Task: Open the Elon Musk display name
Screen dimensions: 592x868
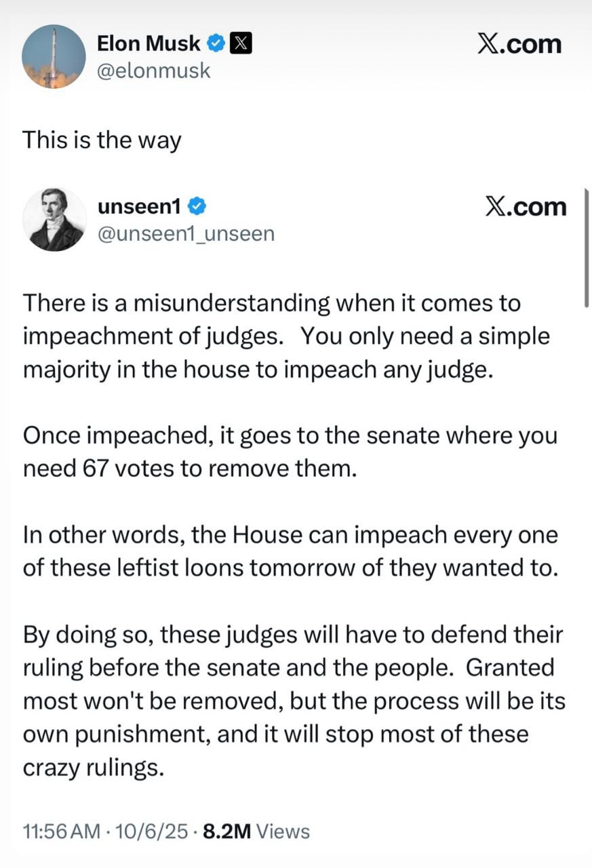Action: (x=149, y=44)
